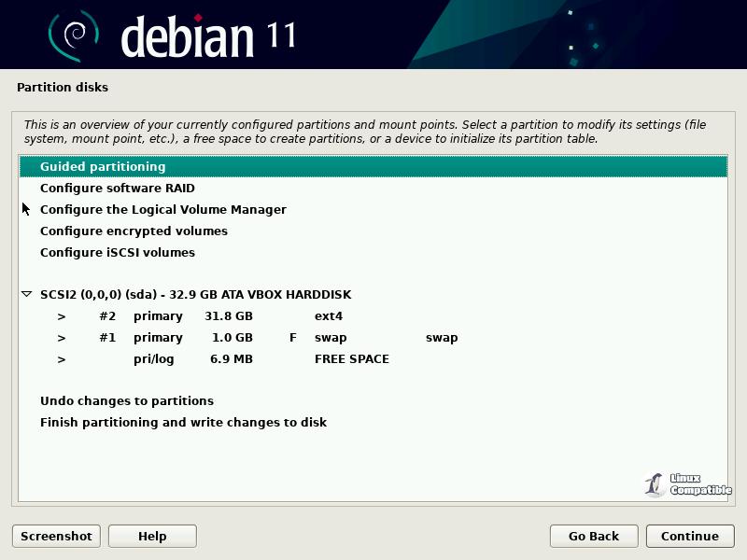Choose Configure iSCSI volumes
This screenshot has width=747, height=560.
117,253
